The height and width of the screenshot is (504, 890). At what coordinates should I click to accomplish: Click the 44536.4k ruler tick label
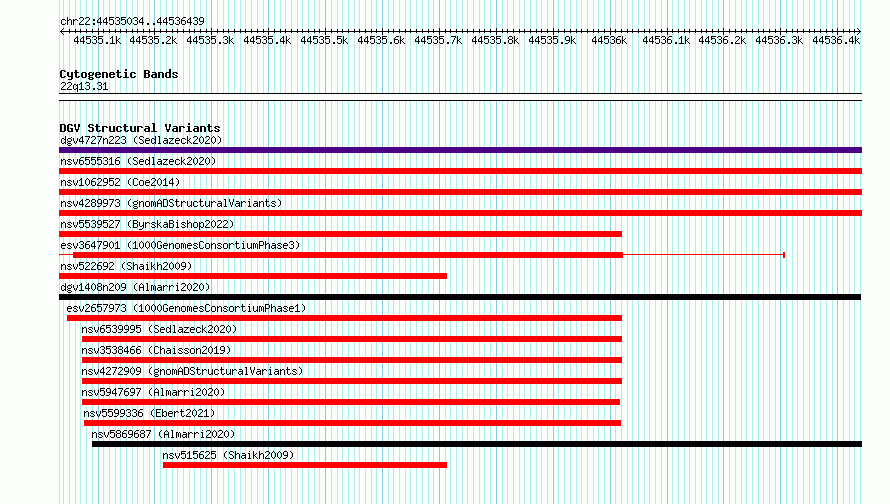(x=836, y=40)
